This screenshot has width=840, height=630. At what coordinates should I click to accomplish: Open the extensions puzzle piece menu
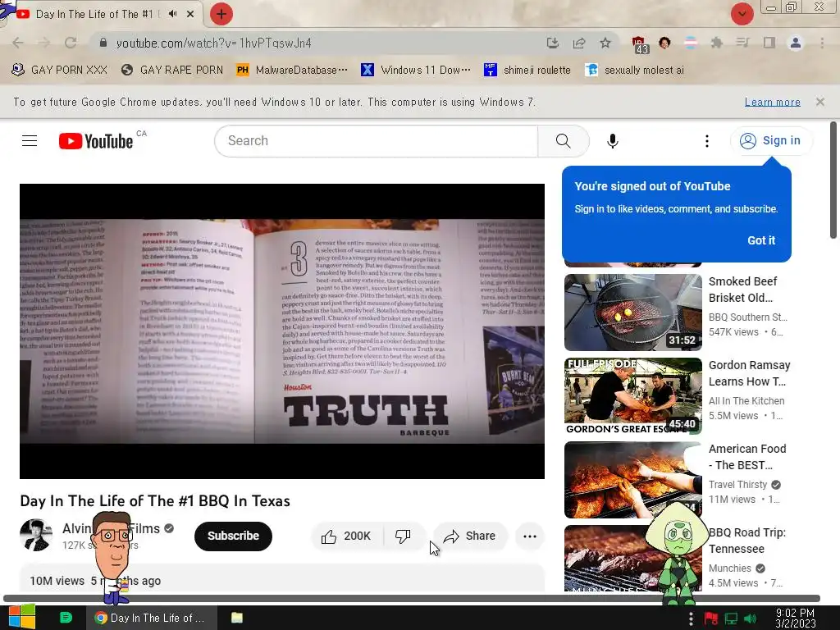click(717, 43)
